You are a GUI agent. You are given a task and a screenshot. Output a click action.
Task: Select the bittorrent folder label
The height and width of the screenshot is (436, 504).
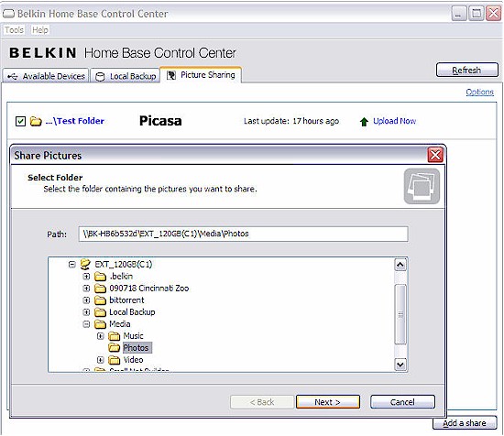[126, 300]
